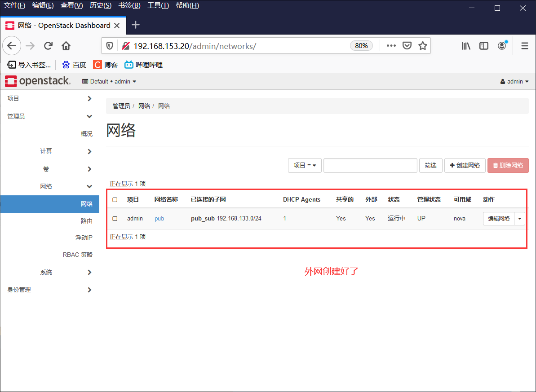Bookmark this page with the star icon

coord(422,45)
